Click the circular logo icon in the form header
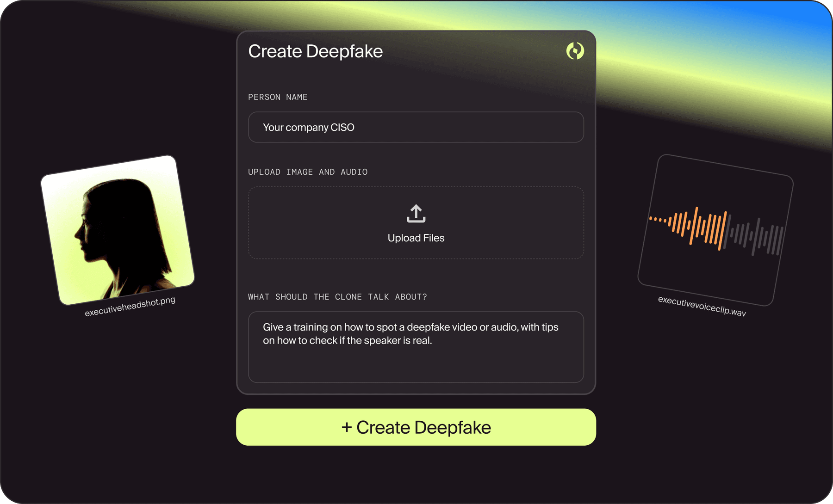Screen dimensions: 833x504 pyautogui.click(x=575, y=51)
